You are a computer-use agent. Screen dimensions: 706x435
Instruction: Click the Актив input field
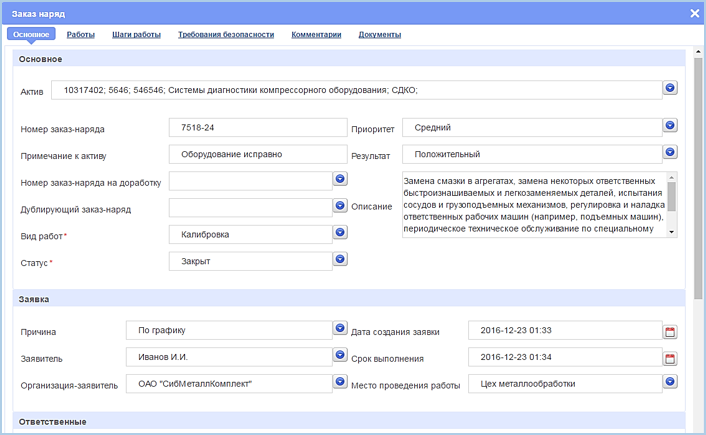[357, 90]
